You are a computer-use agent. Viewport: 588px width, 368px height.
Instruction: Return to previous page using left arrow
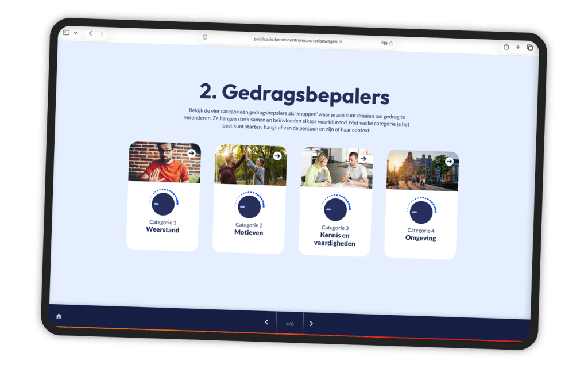[x=266, y=322]
